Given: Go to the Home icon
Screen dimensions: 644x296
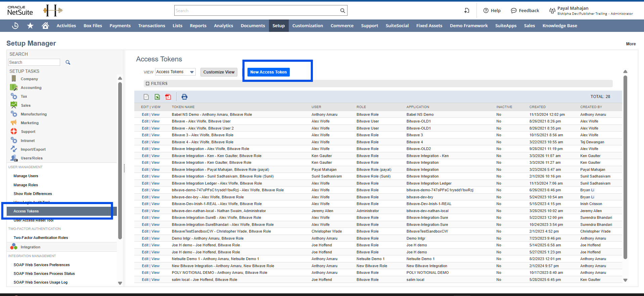Looking at the screenshot, I should [45, 26].
